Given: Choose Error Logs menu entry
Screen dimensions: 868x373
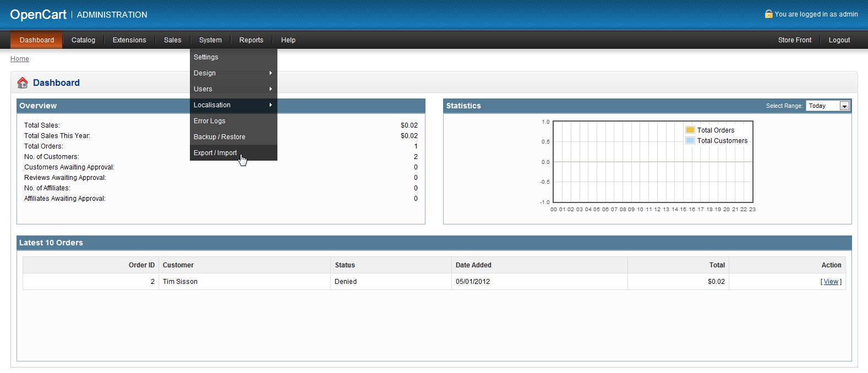Looking at the screenshot, I should [x=209, y=121].
